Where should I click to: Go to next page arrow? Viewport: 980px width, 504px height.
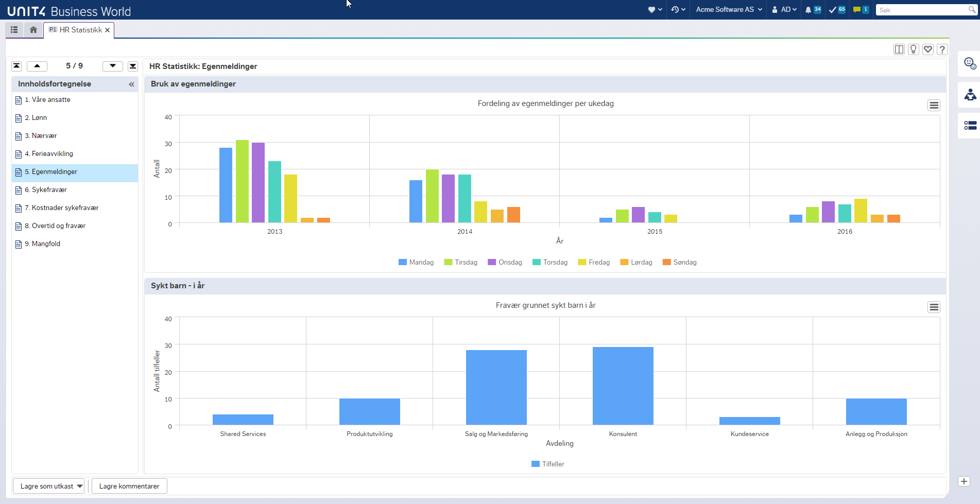[113, 66]
